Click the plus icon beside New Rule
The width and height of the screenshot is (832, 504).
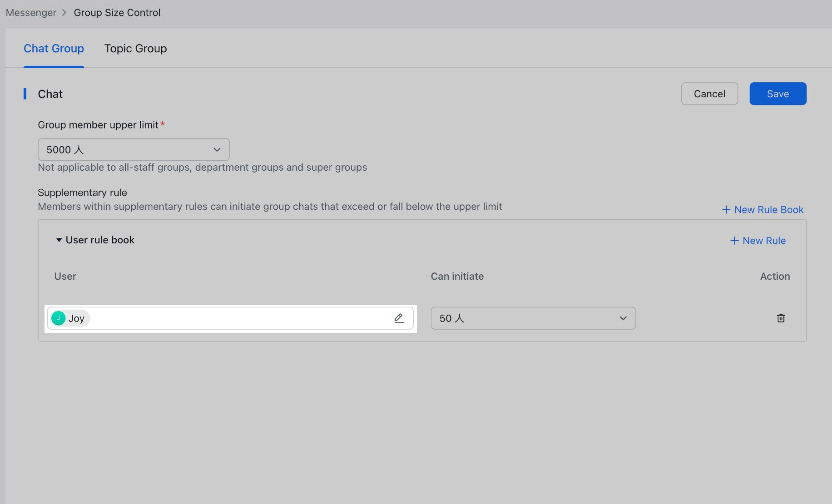(x=734, y=240)
